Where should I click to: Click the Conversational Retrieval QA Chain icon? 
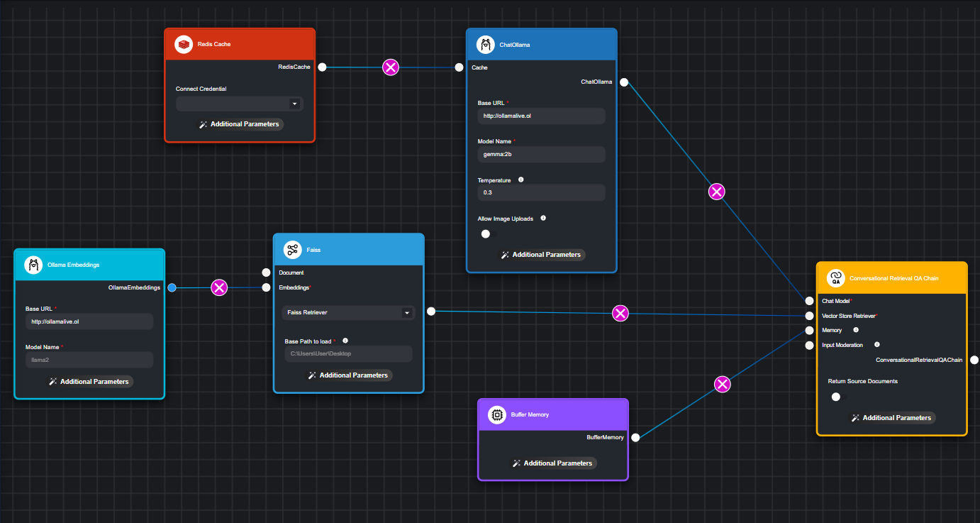[836, 278]
